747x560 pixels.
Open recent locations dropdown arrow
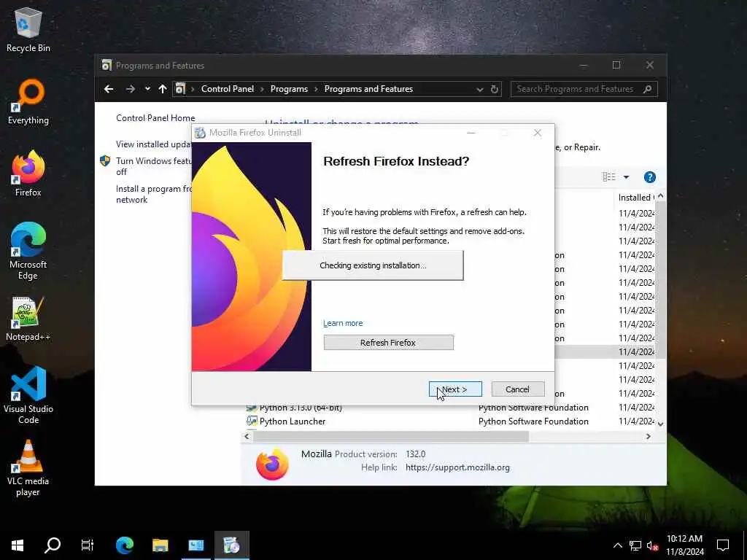[x=147, y=89]
